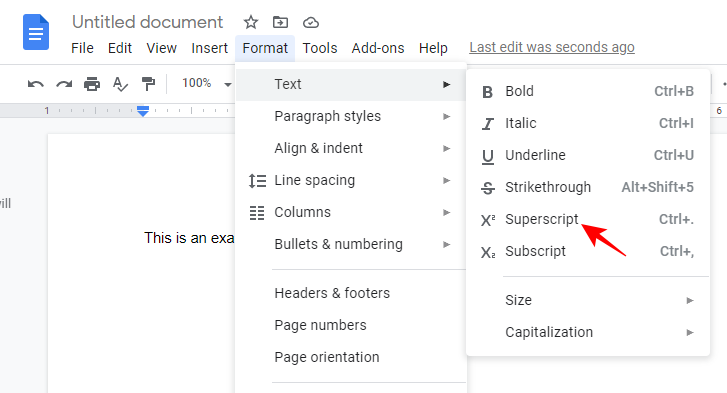Viewport: 727px width, 393px height.
Task: Click the Print icon
Action: (92, 84)
